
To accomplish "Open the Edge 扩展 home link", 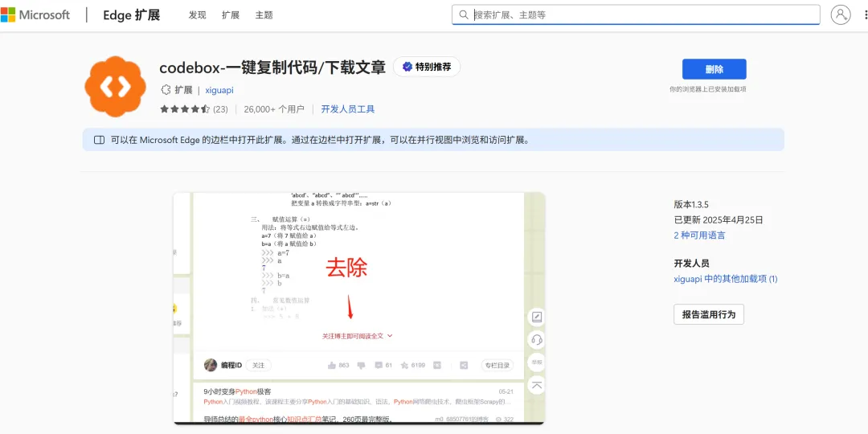I will (131, 15).
